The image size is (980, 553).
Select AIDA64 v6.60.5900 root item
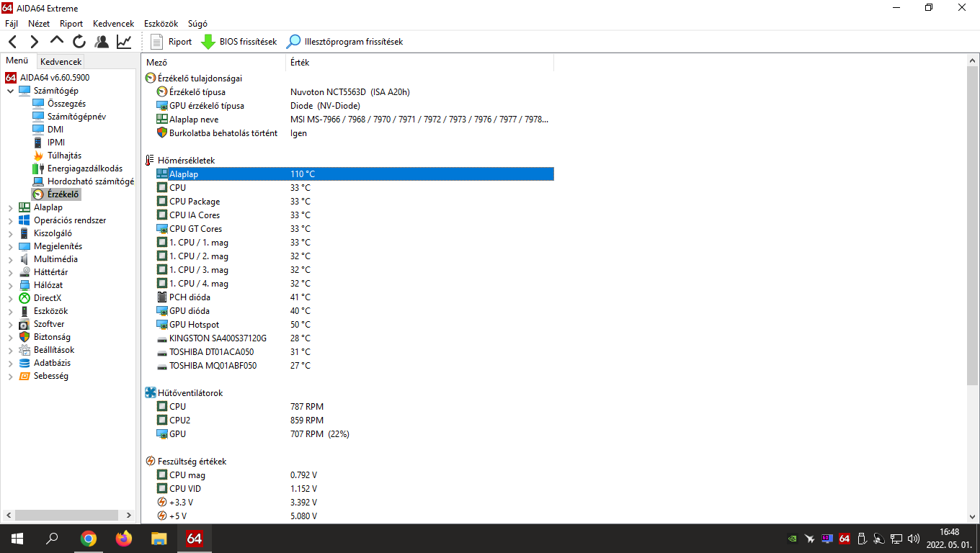48,77
